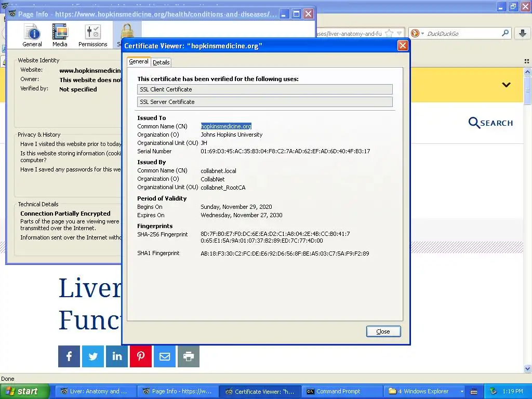This screenshot has height=399, width=532.
Task: Open Media section in Page Info window
Action: [60, 35]
